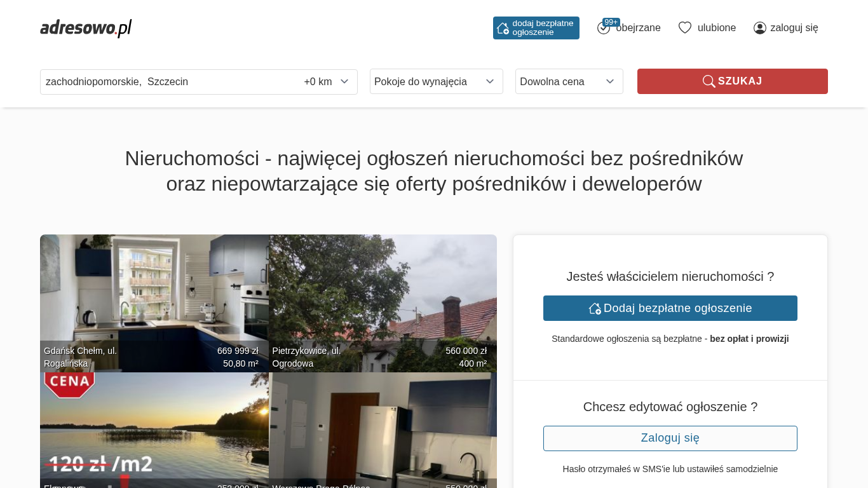
Task: Open the obejrzane menu item
Action: click(x=638, y=28)
